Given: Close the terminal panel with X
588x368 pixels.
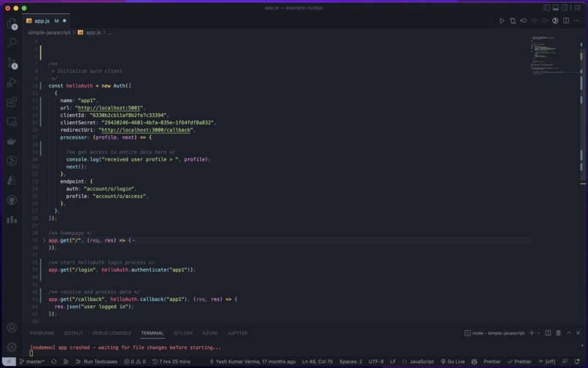Looking at the screenshot, I should [x=579, y=333].
